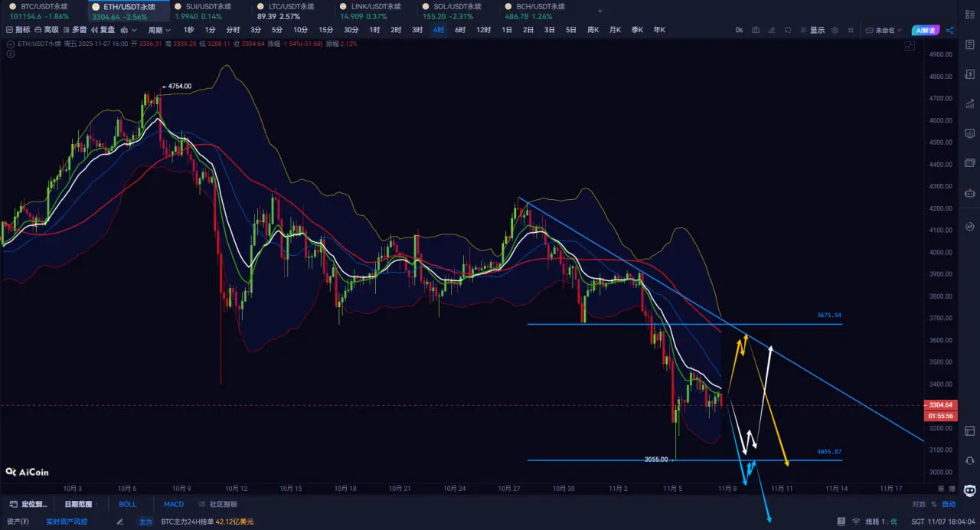Open the robot icon in right sidebar

[969, 191]
